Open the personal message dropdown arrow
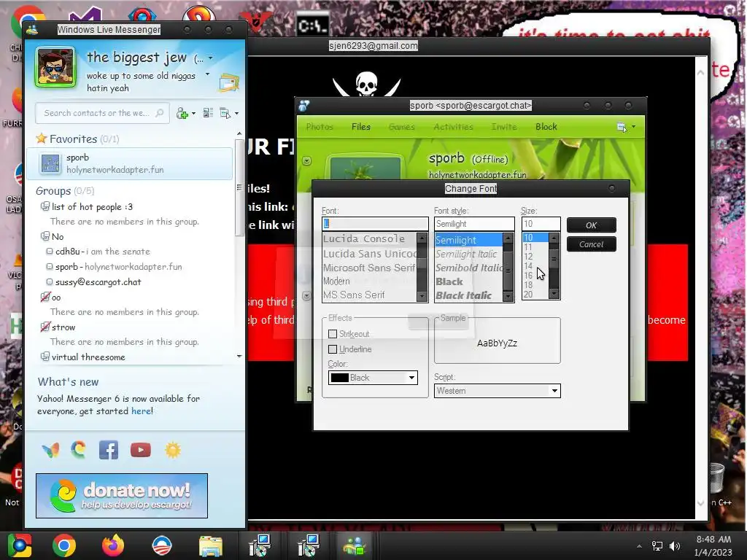Screen dimensions: 747x560 coord(208,74)
